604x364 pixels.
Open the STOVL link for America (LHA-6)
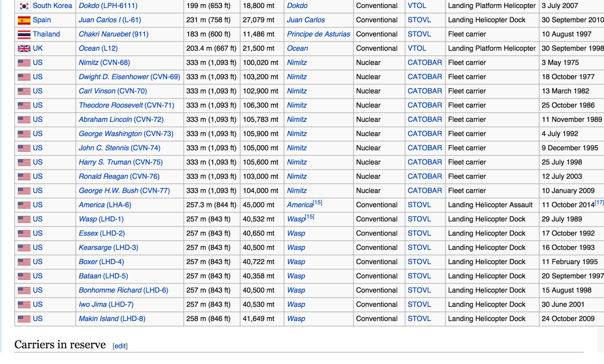(x=419, y=205)
